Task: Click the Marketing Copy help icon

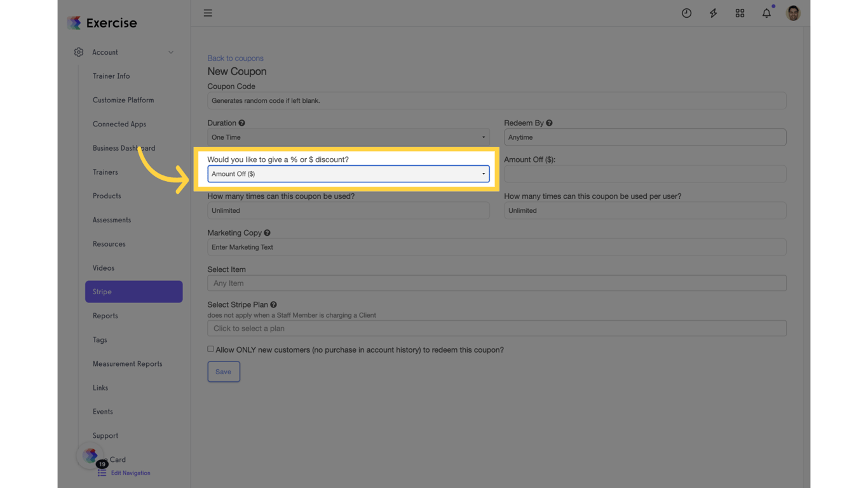Action: coord(267,233)
